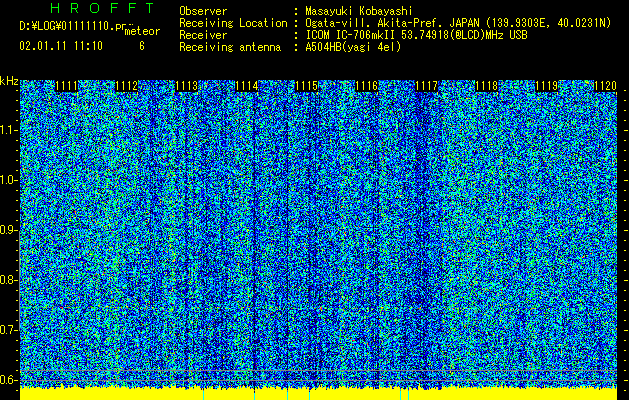
Task: Click the 1114 time marker
Action: (x=247, y=86)
